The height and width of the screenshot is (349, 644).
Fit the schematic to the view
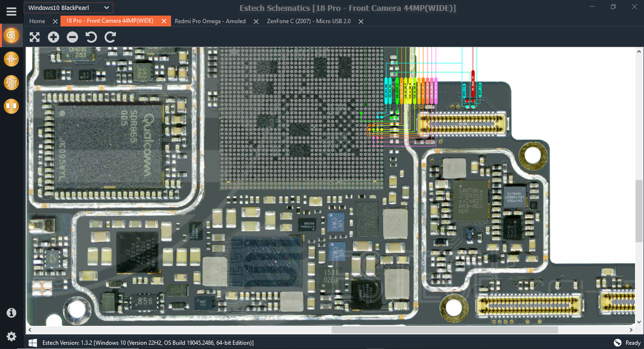(x=34, y=37)
